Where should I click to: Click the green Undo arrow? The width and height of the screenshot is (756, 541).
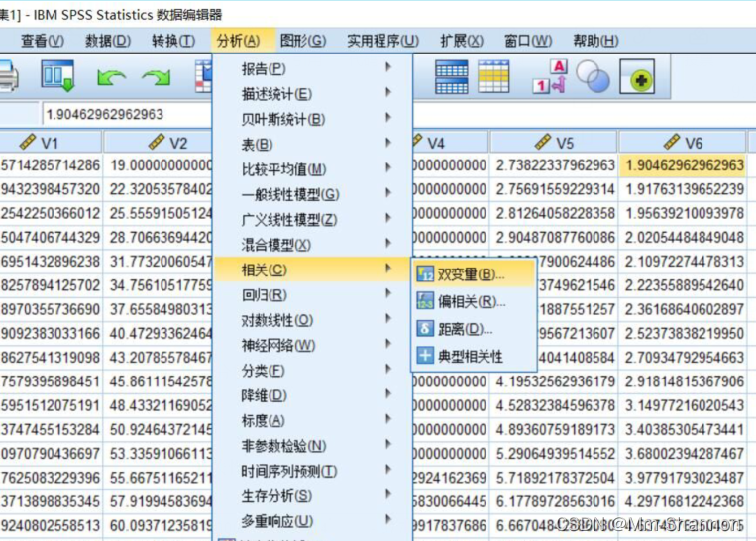[x=111, y=77]
